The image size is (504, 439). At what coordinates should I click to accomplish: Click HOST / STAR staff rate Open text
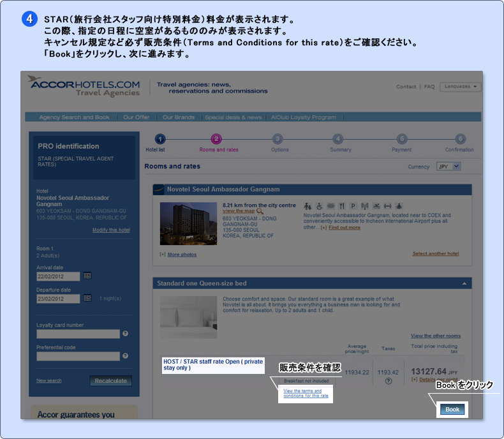point(213,365)
